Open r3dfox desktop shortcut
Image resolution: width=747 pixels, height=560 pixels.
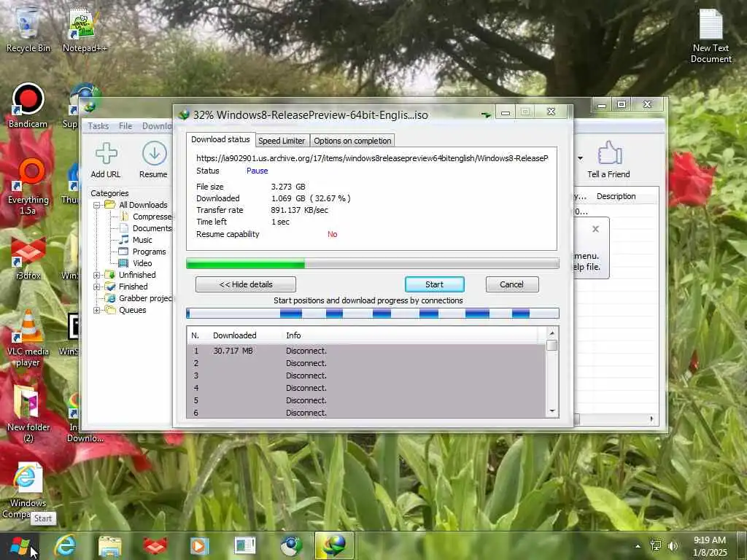tap(28, 257)
